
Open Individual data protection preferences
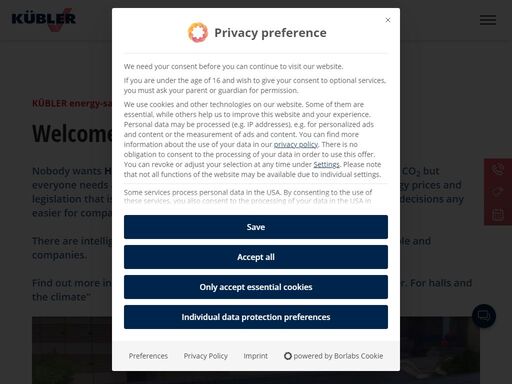256,317
